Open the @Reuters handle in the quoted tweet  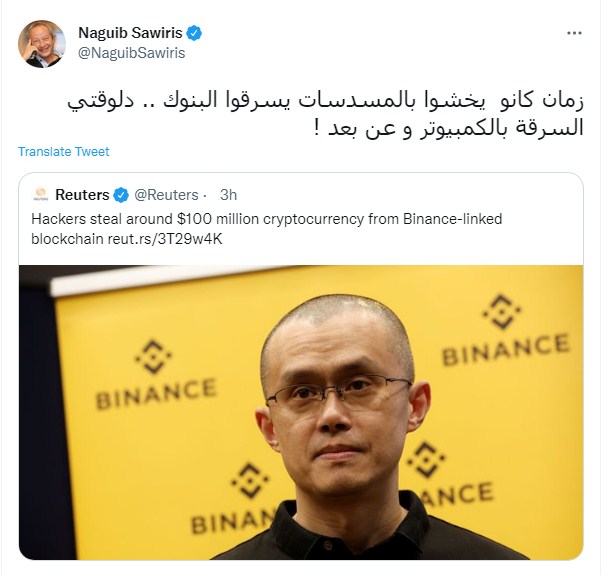(x=166, y=195)
